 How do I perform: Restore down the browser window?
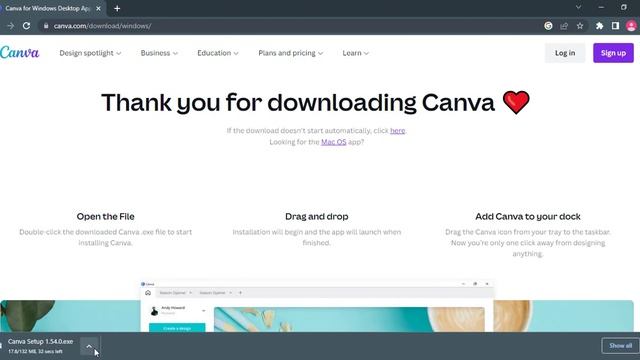pyautogui.click(x=624, y=7)
